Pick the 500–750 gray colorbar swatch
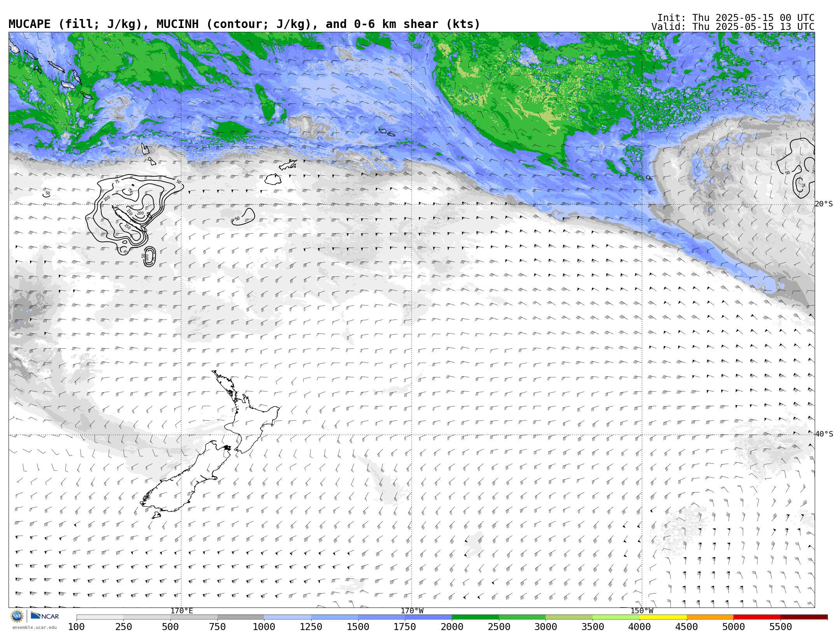This screenshot has height=632, width=840. 194,617
